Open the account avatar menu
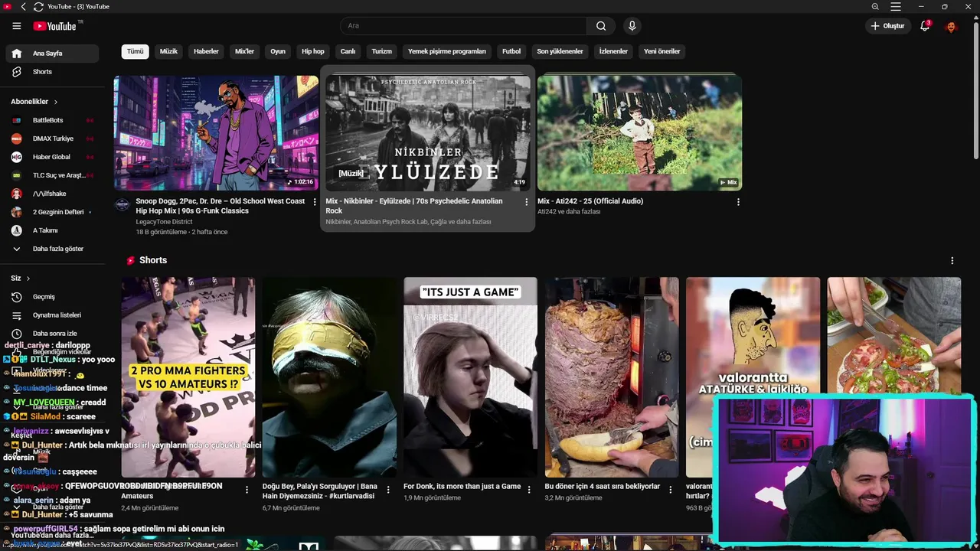 [x=952, y=26]
